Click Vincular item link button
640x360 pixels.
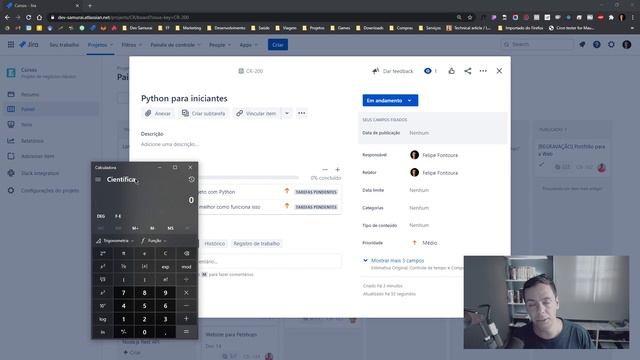click(256, 113)
